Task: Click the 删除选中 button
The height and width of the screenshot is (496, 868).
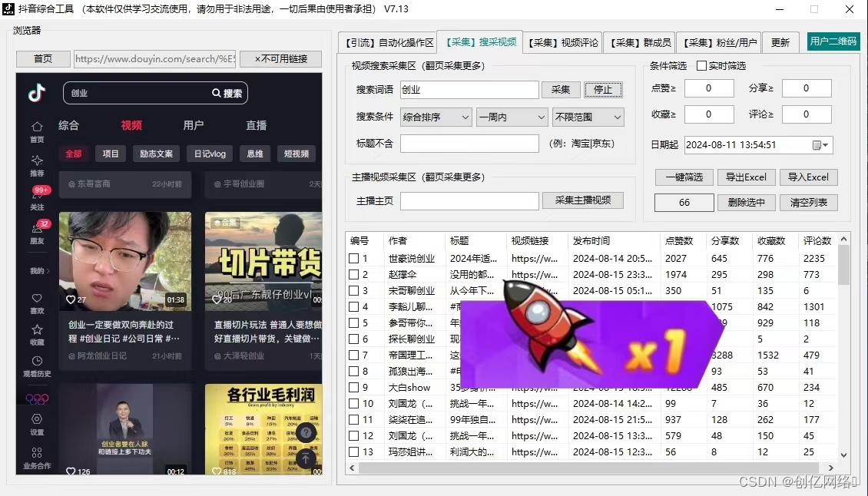Action: pyautogui.click(x=746, y=203)
